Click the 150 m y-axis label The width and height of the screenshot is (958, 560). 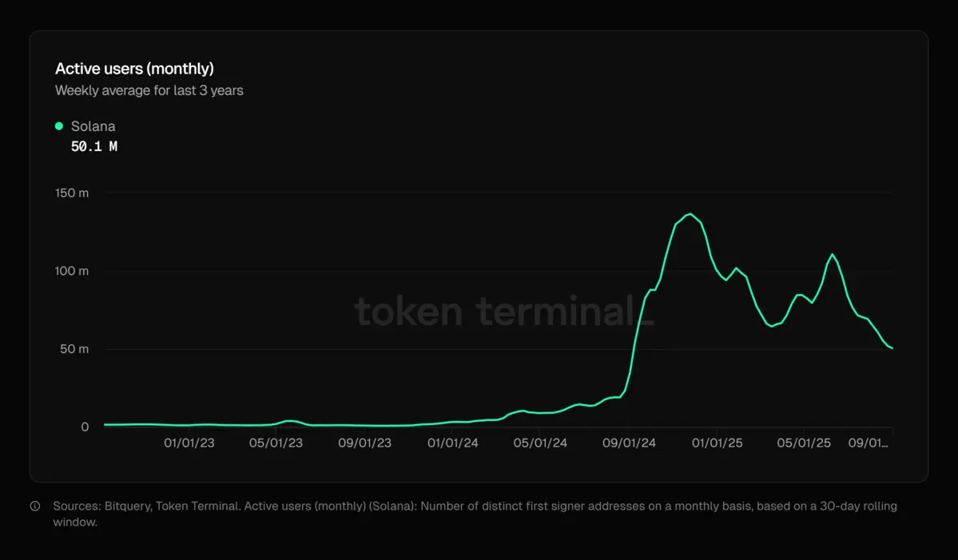[73, 193]
